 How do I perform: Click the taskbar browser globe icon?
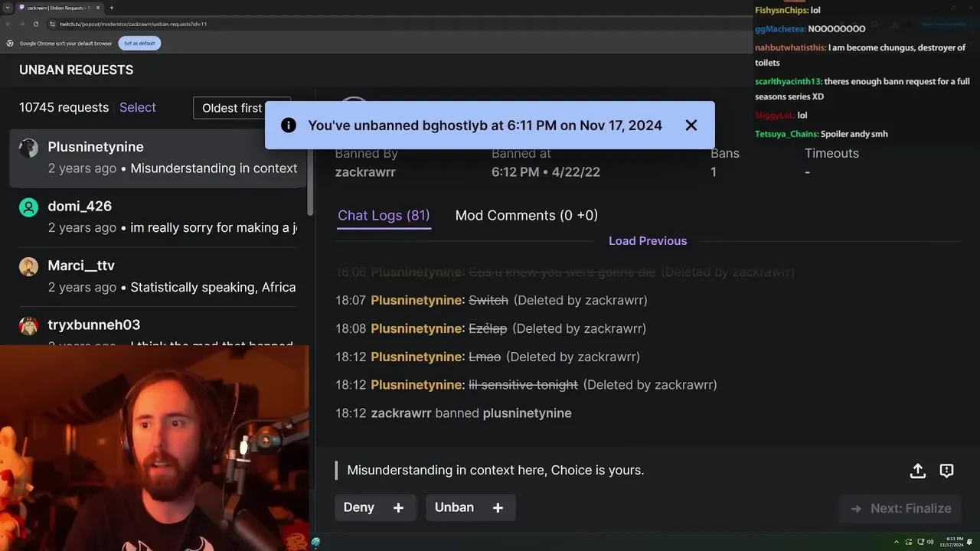(315, 543)
